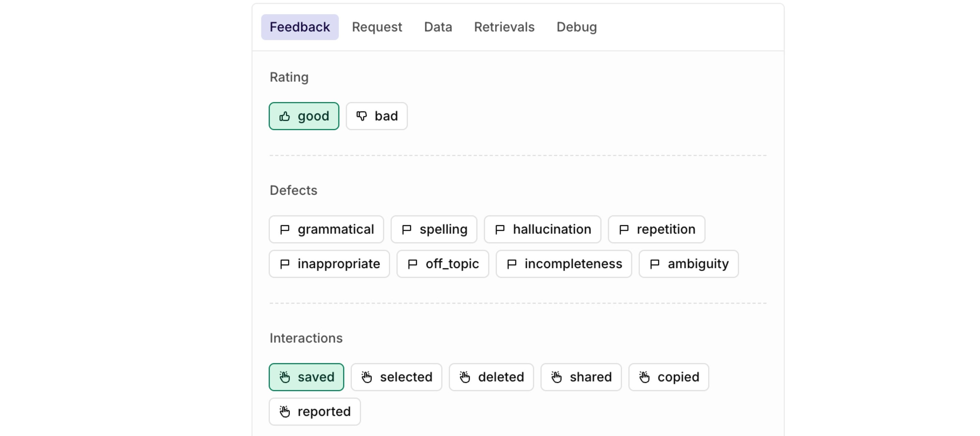Viewport: 980px width, 436px height.
Task: Toggle the incompleteness defect flag
Action: 563,264
